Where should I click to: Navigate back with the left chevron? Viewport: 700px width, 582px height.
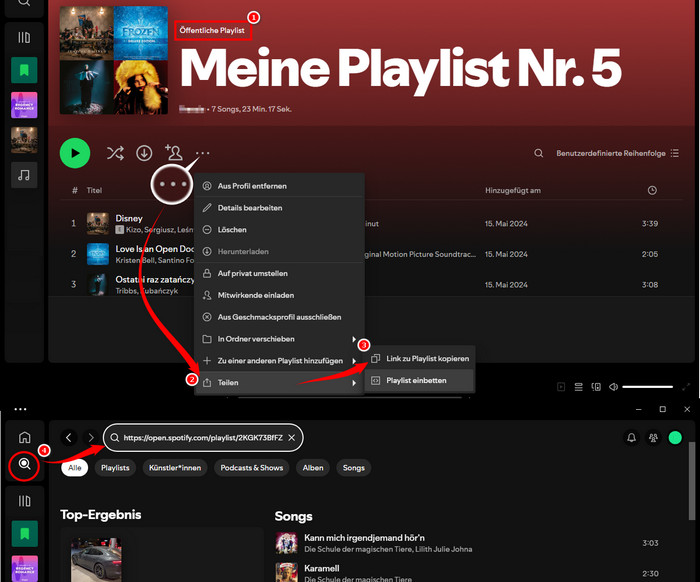pyautogui.click(x=69, y=437)
